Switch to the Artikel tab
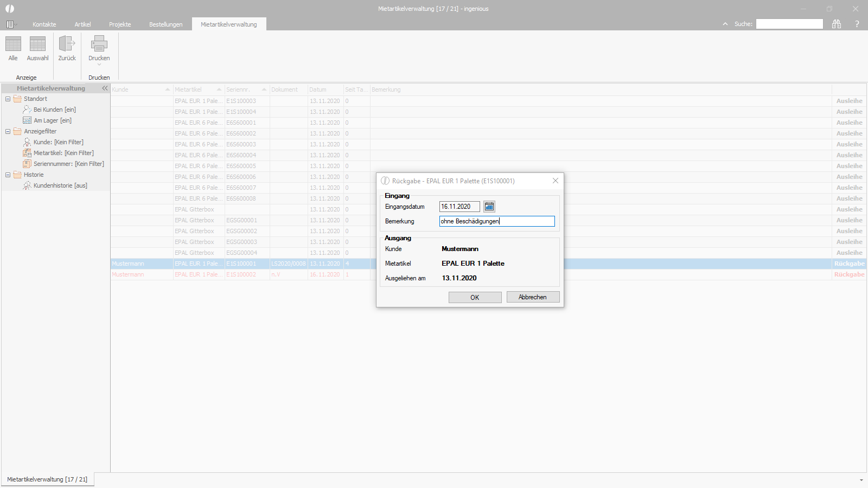This screenshot has width=868, height=488. pos(83,24)
